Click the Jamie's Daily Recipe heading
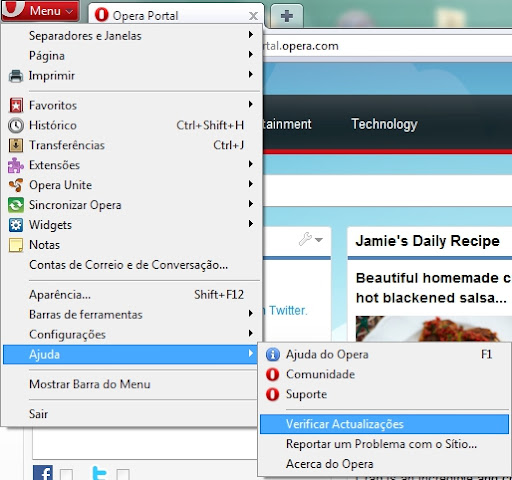 coord(428,241)
